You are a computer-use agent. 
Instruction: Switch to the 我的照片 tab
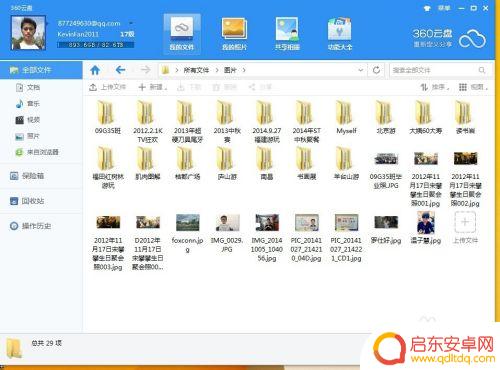coord(234,34)
